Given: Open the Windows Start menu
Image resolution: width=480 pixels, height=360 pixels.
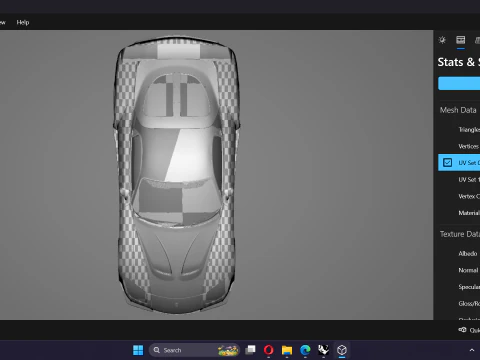Looking at the screenshot, I should 138,350.
